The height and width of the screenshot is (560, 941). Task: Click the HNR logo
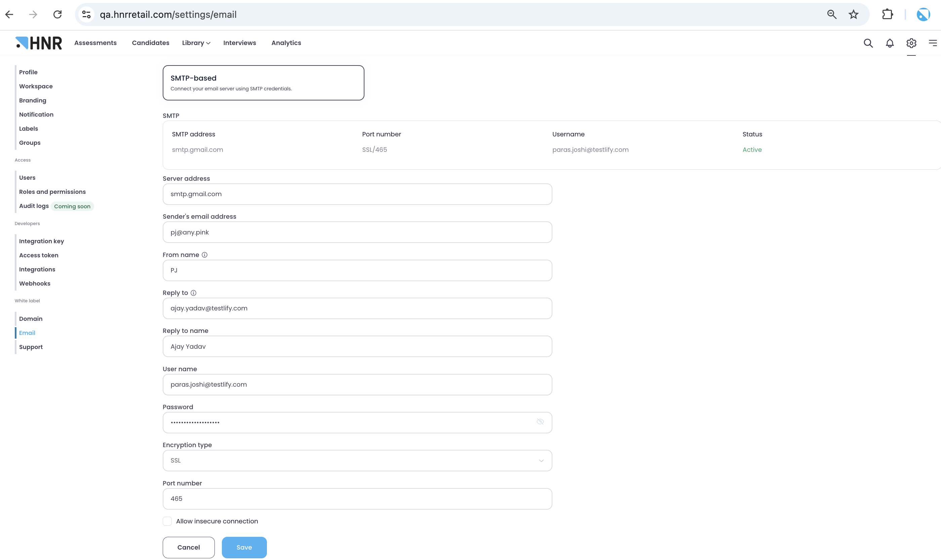[x=39, y=43]
